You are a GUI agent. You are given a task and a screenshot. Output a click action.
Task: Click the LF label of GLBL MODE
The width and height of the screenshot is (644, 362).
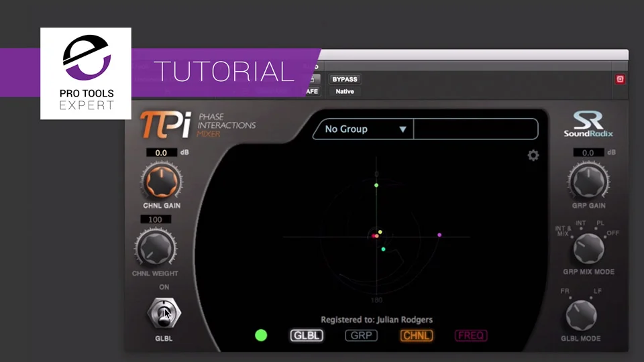tap(597, 290)
